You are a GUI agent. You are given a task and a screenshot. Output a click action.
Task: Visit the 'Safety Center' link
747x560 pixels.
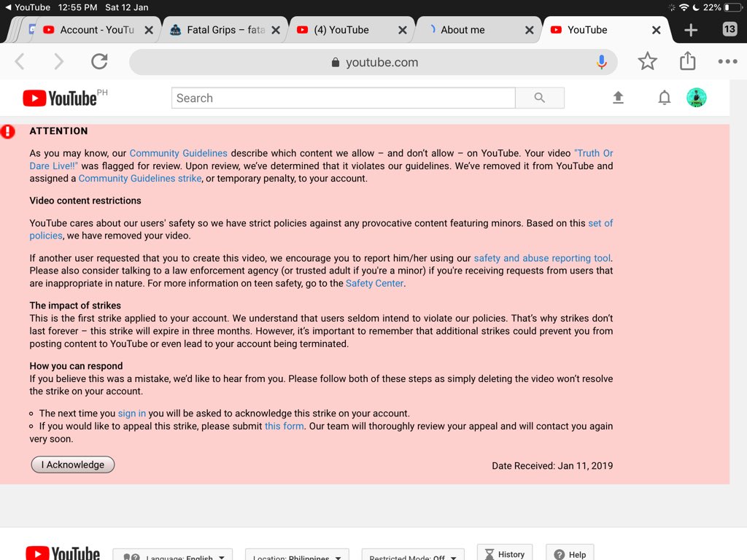point(374,284)
